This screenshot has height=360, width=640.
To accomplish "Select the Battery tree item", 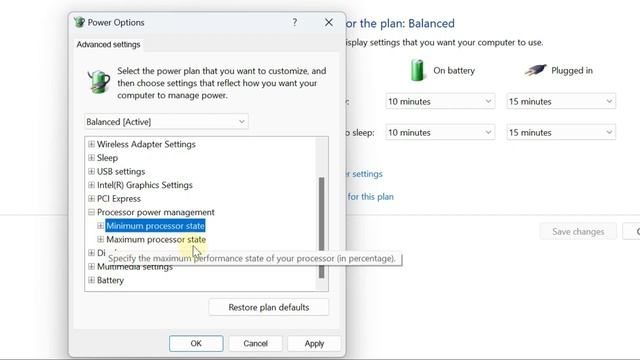I will [x=110, y=280].
